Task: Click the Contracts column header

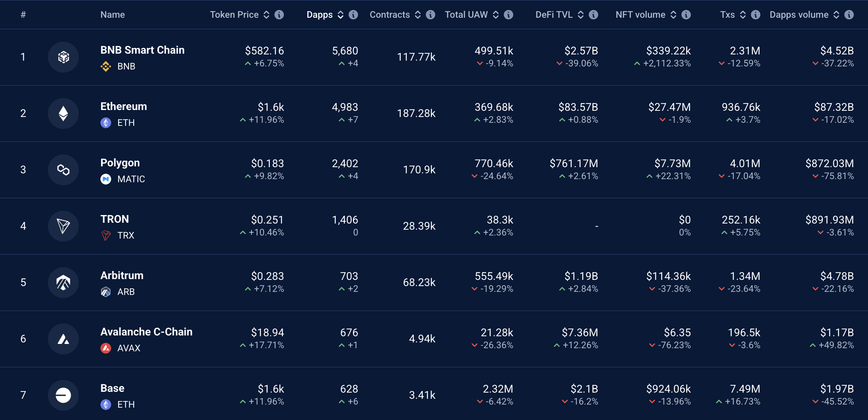Action: (390, 14)
